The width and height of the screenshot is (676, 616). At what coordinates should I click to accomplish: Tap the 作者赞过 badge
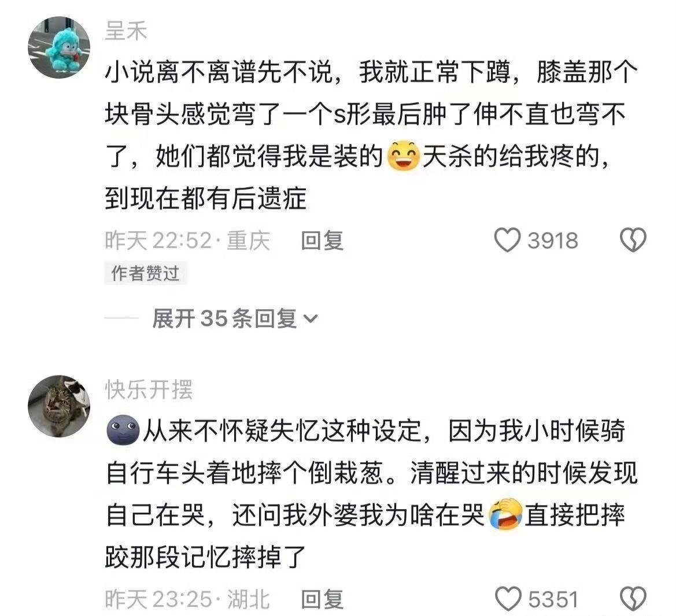[x=145, y=273]
